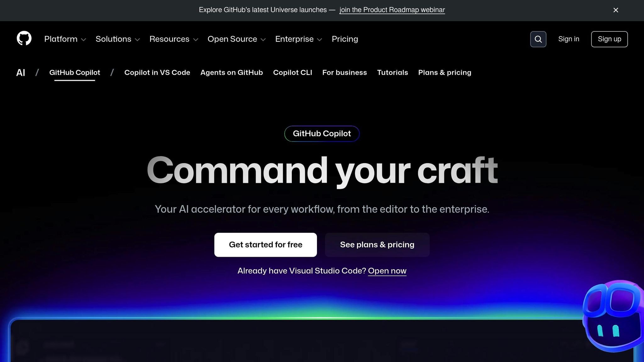Select the Copilot CLI tab
Viewport: 644px width, 362px height.
tap(292, 73)
